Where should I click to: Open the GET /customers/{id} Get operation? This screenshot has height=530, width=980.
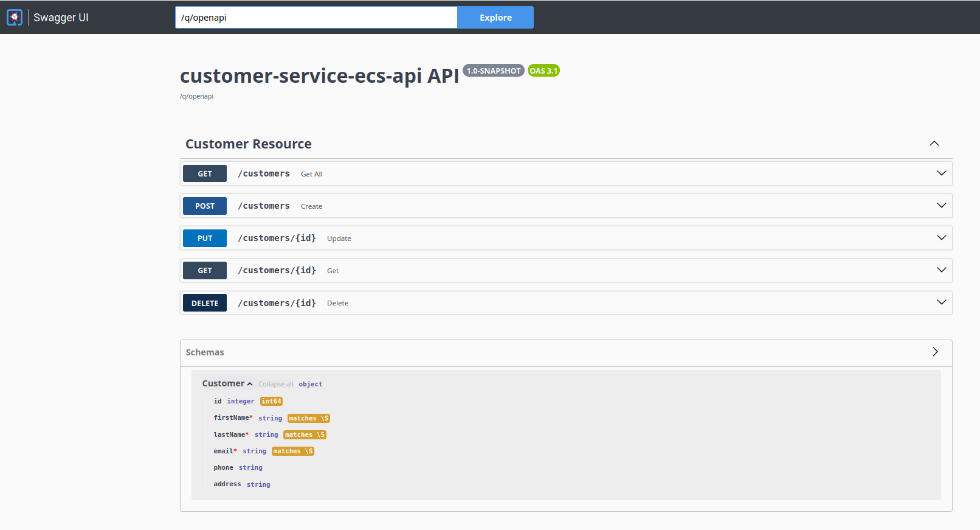point(277,271)
